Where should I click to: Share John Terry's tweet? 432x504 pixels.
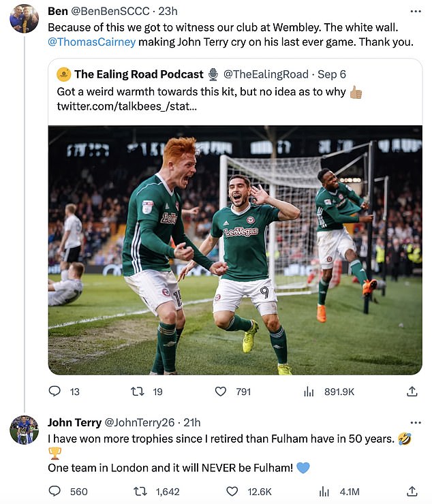coord(412,491)
